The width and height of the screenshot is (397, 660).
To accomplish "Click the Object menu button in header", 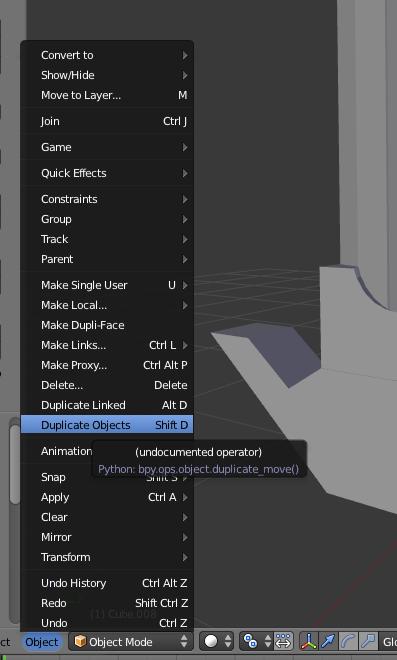I will pos(42,642).
